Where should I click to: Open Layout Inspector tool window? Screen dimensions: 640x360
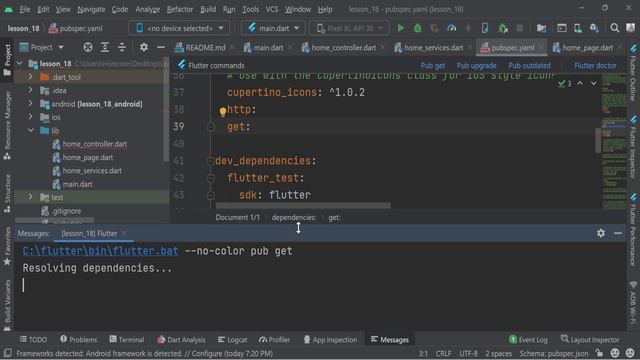[x=590, y=340]
